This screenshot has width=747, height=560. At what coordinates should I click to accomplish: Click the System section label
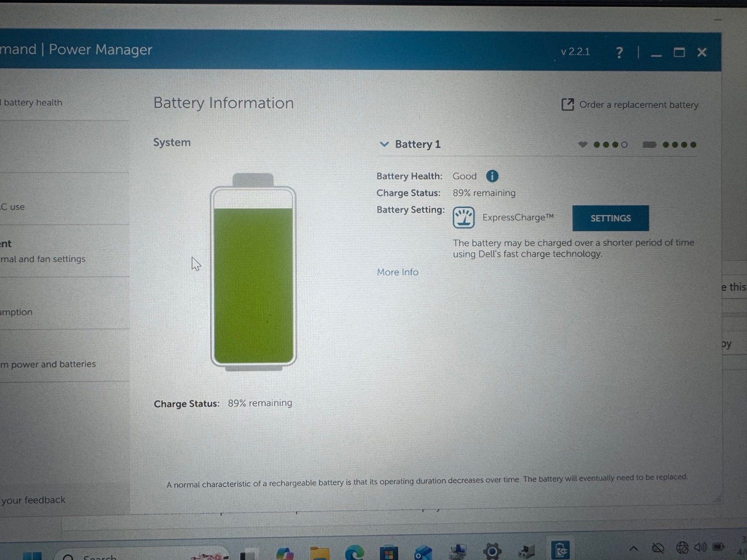[172, 142]
